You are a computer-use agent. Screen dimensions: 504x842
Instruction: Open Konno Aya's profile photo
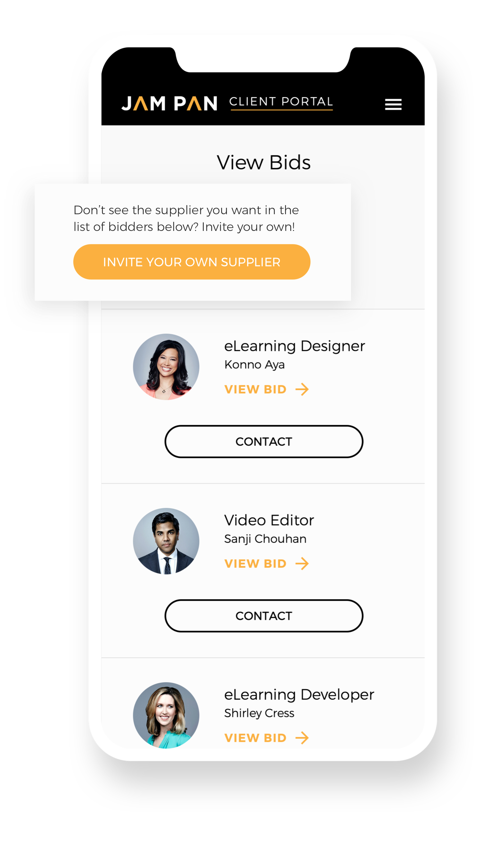(x=166, y=367)
